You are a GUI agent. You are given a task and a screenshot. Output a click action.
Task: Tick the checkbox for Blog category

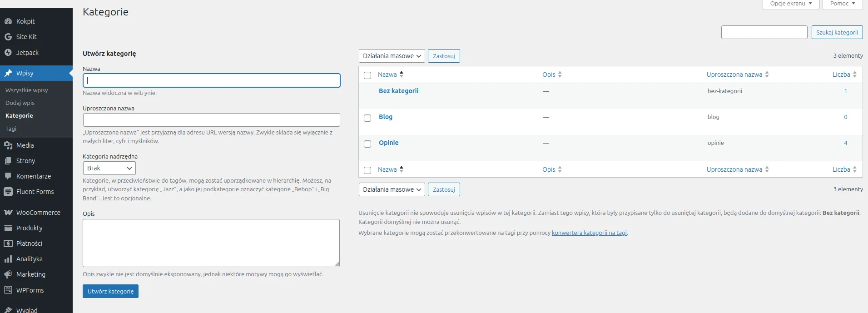point(367,118)
